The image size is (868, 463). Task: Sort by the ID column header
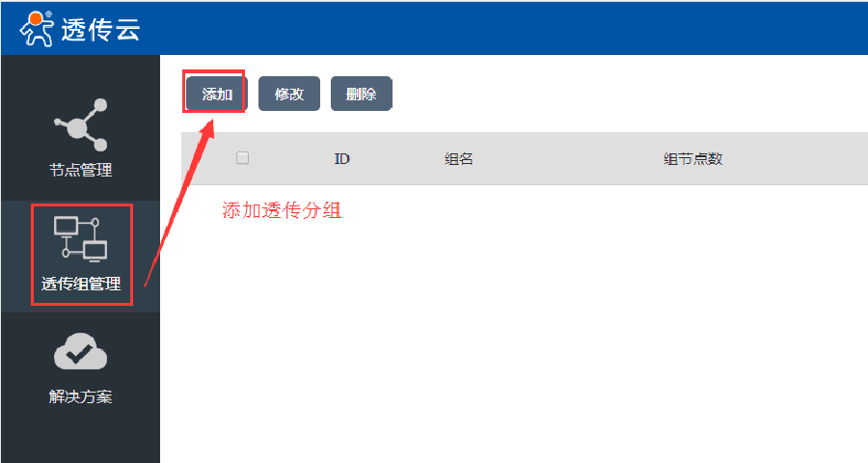pyautogui.click(x=341, y=159)
